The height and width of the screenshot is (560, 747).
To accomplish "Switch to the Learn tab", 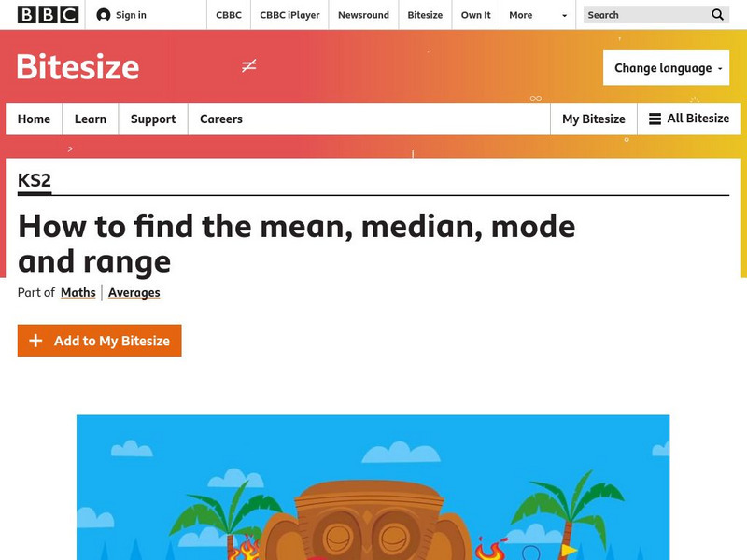I will (x=91, y=119).
